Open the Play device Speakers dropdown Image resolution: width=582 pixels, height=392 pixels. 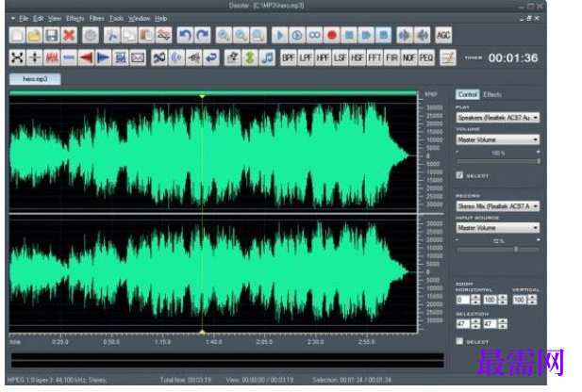point(497,118)
